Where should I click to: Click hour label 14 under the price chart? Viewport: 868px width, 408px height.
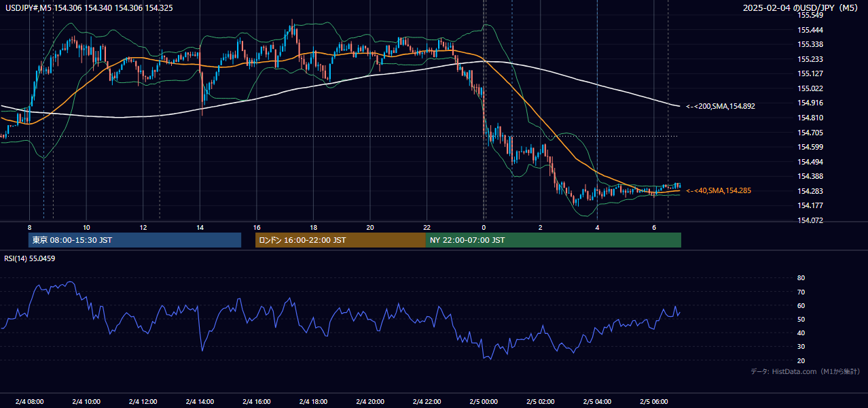200,227
